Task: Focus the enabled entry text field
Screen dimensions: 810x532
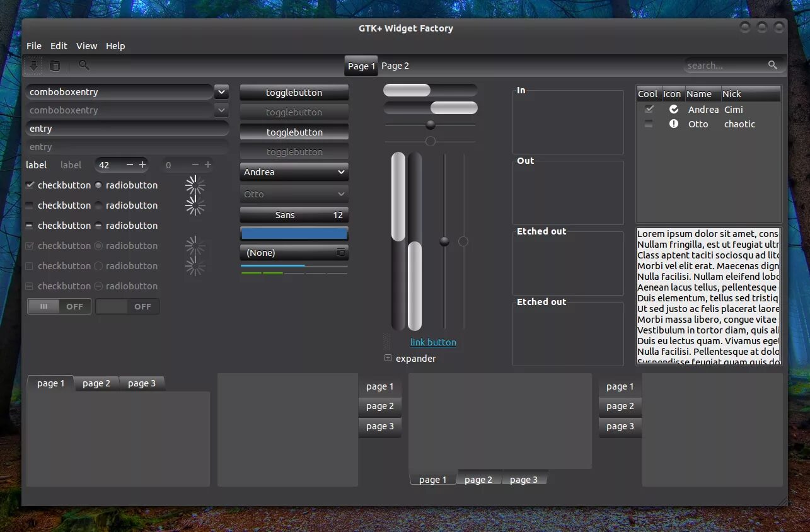Action: point(127,129)
